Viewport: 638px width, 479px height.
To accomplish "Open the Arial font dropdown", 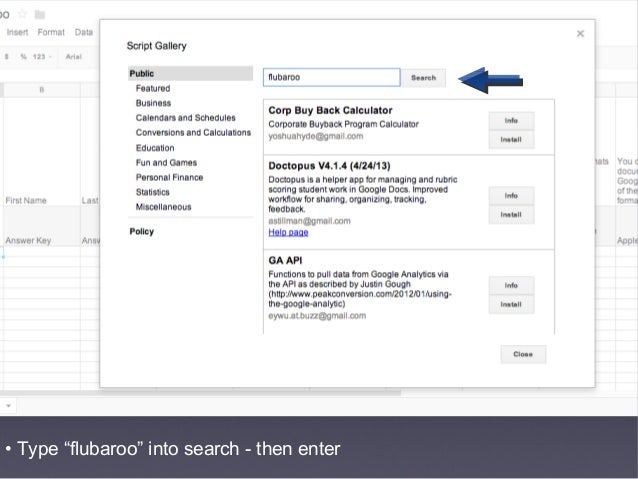I will [74, 57].
